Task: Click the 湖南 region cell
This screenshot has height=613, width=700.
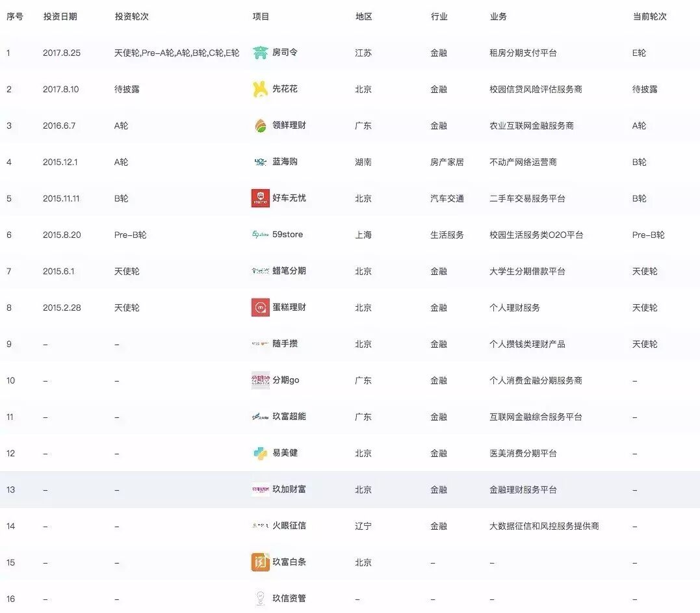Action: [363, 162]
